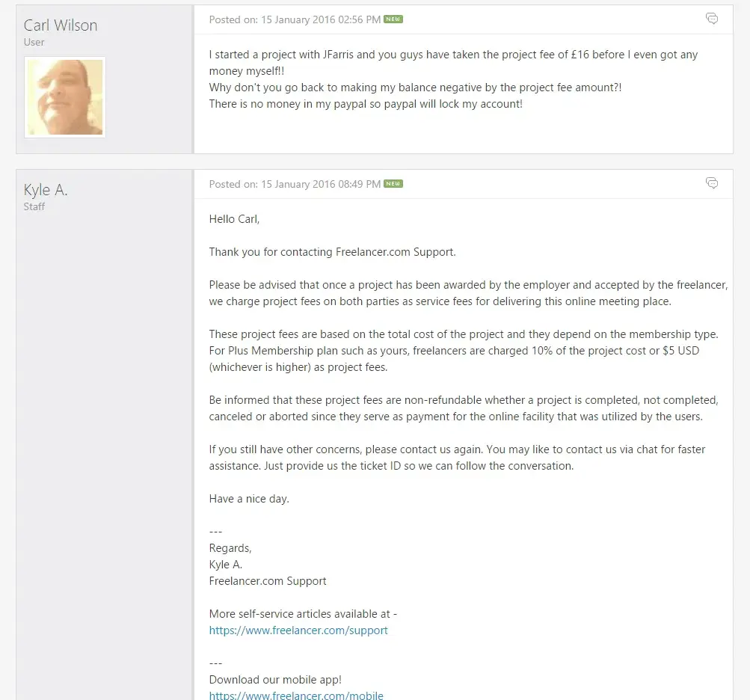
Task: Click the reply icon on Kyle A.'s post
Action: pos(712,183)
